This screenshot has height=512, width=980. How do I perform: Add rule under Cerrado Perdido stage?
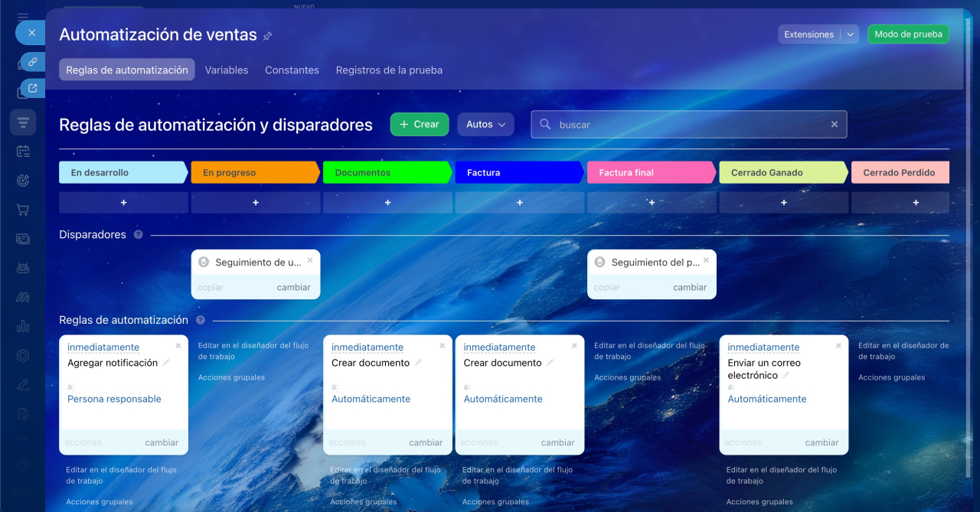click(x=900, y=203)
